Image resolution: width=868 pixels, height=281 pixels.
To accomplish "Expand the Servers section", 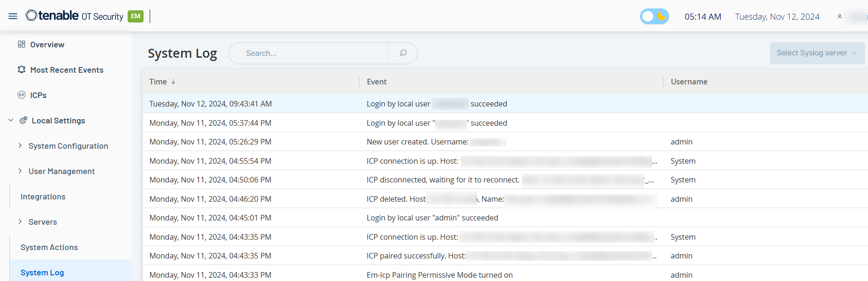I will 20,222.
